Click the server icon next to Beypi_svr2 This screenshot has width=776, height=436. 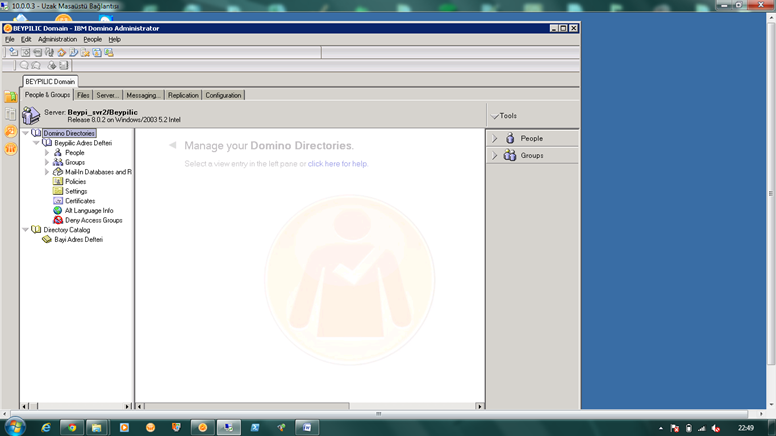click(x=31, y=115)
